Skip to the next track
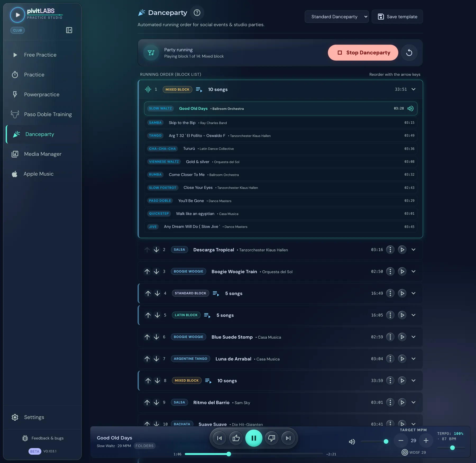Image resolution: width=476 pixels, height=463 pixels. tap(288, 438)
